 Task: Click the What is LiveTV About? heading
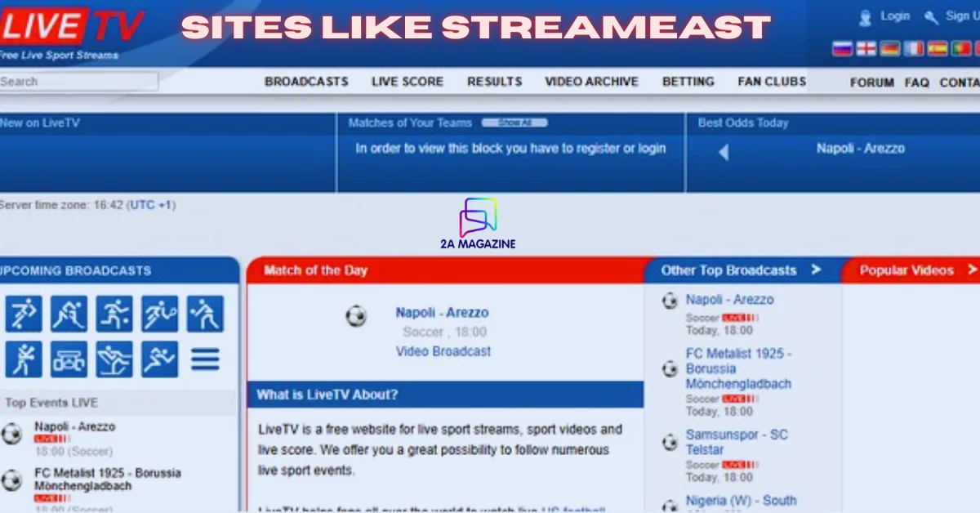coord(327,395)
